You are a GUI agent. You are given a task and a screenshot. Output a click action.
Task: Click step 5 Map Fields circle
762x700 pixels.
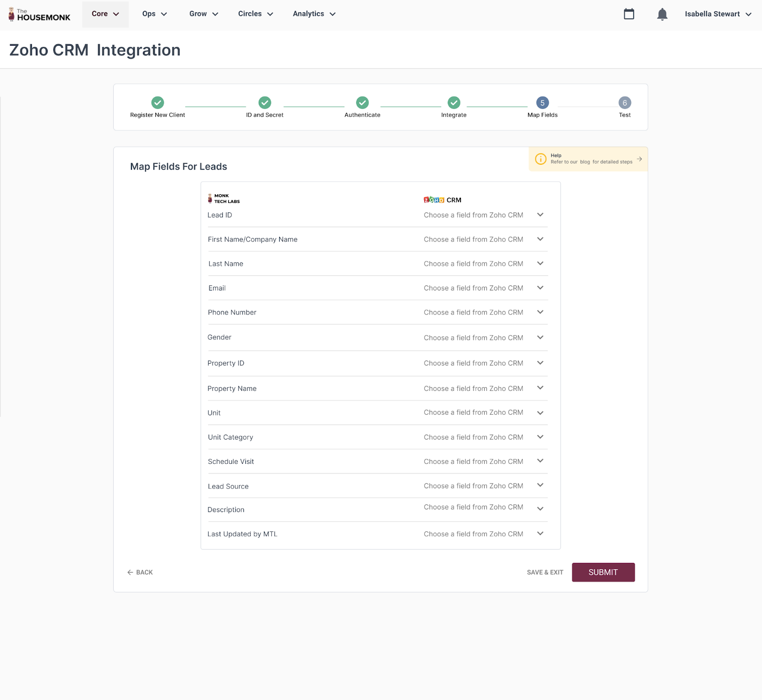(x=542, y=102)
